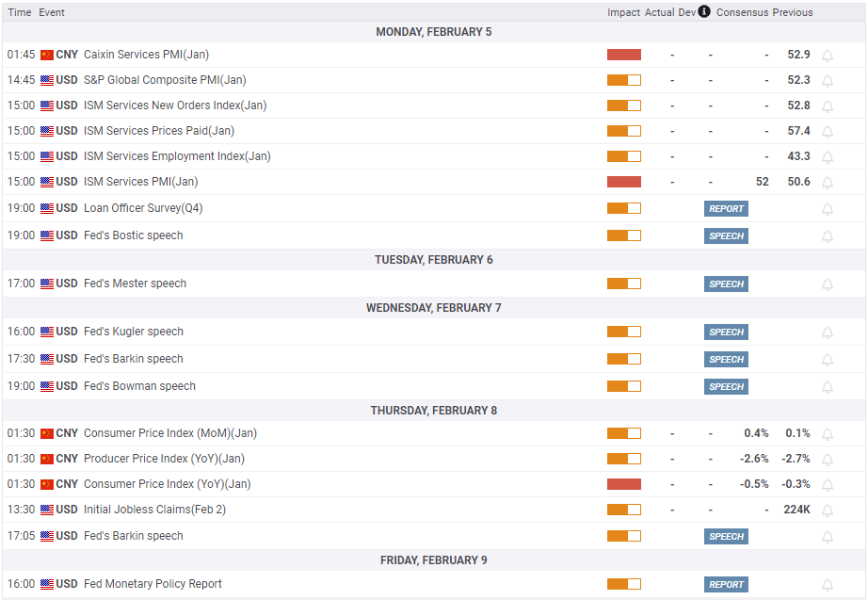The height and width of the screenshot is (600, 868).
Task: Click consensus value -2.6%
Action: pyautogui.click(x=754, y=459)
